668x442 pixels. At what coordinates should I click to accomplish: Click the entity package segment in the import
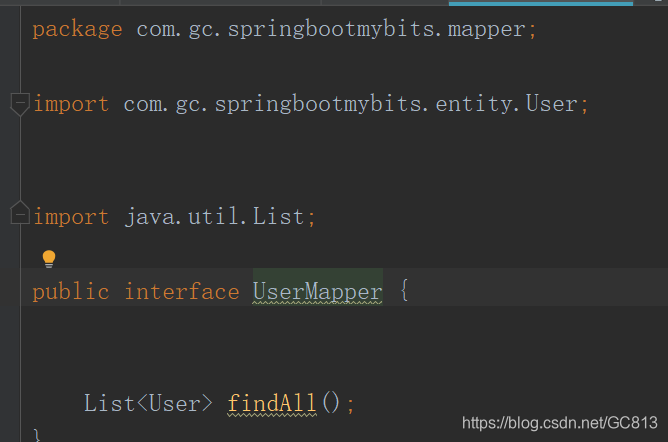(473, 104)
